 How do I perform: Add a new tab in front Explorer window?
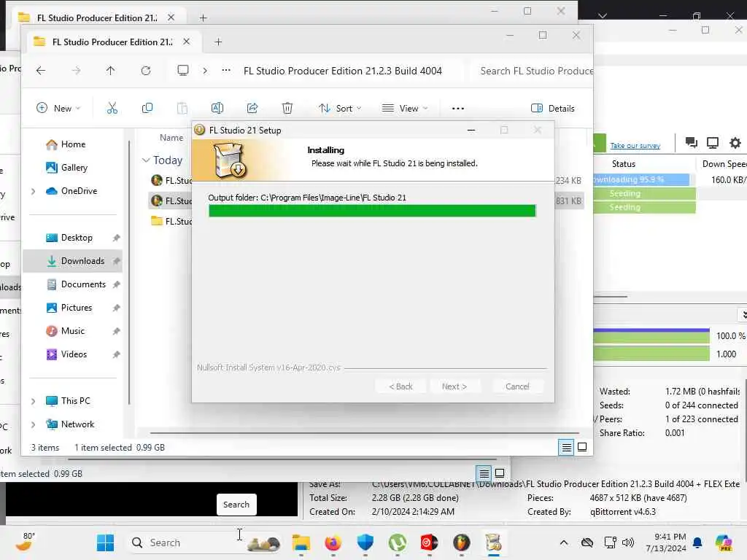pyautogui.click(x=218, y=42)
